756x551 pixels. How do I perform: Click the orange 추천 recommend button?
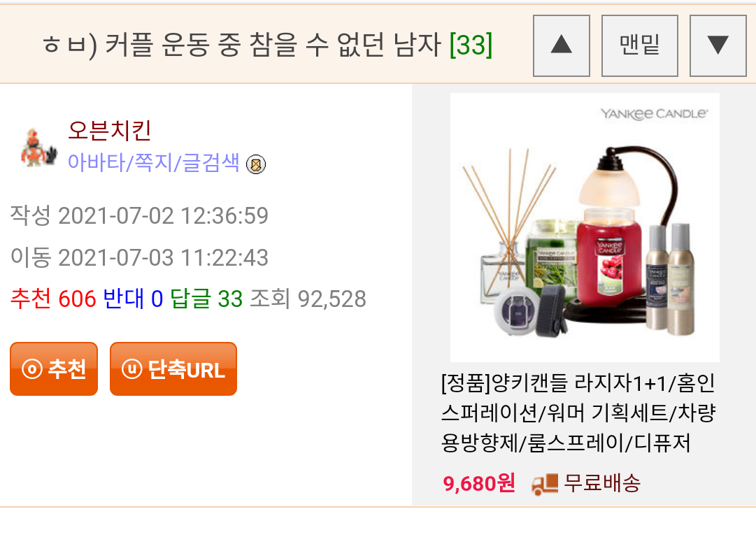(x=54, y=368)
